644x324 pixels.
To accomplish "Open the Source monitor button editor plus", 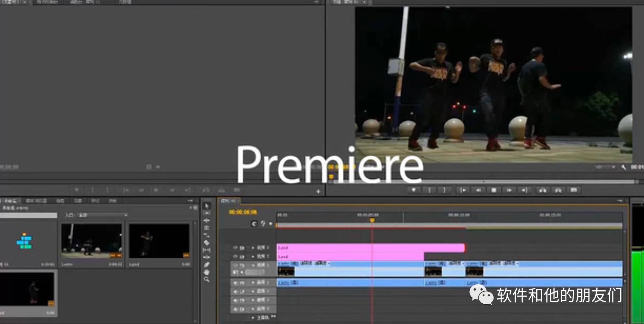I will tap(318, 191).
